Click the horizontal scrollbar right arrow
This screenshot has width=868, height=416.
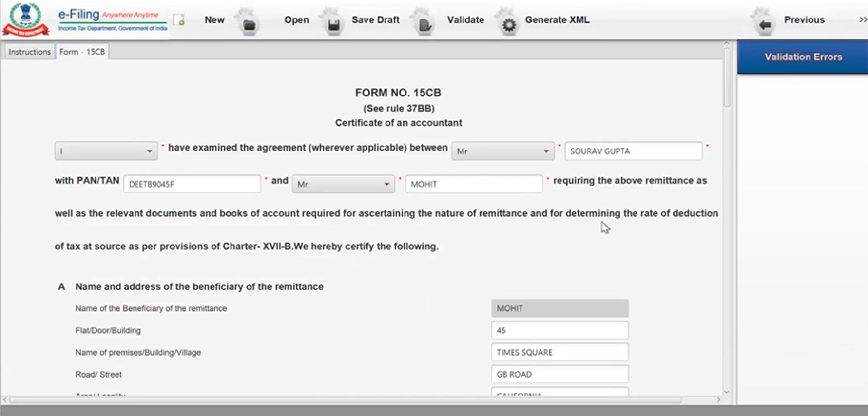tap(718, 400)
